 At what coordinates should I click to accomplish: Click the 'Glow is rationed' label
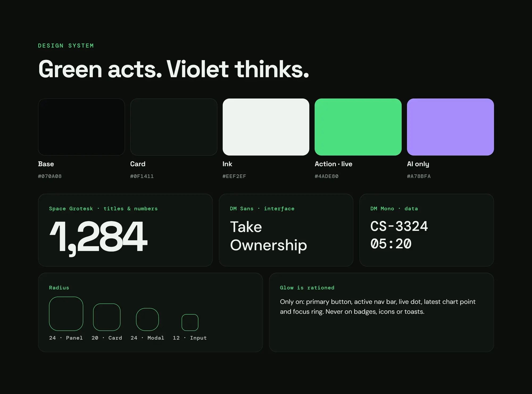(307, 288)
